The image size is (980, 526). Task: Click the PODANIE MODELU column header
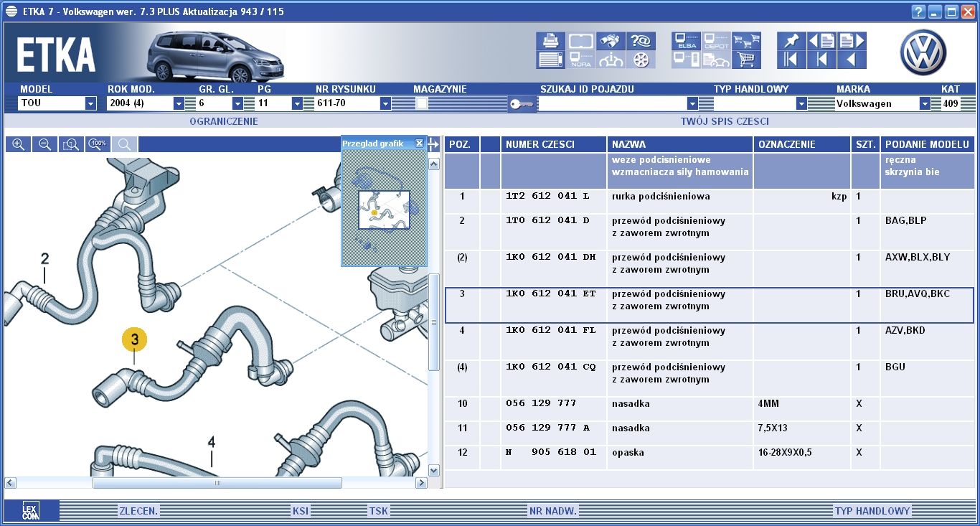point(926,144)
